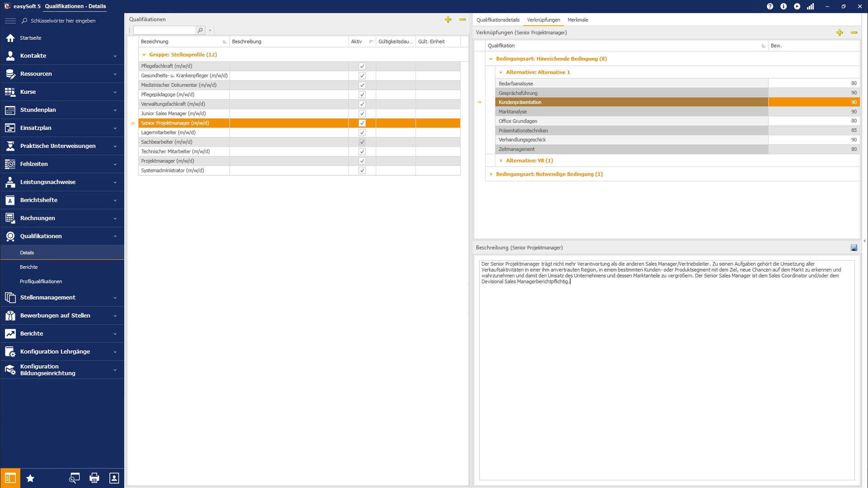Screen dimensions: 868x488
Task: Click the statistics bar chart icon in title bar
Action: coord(811,6)
